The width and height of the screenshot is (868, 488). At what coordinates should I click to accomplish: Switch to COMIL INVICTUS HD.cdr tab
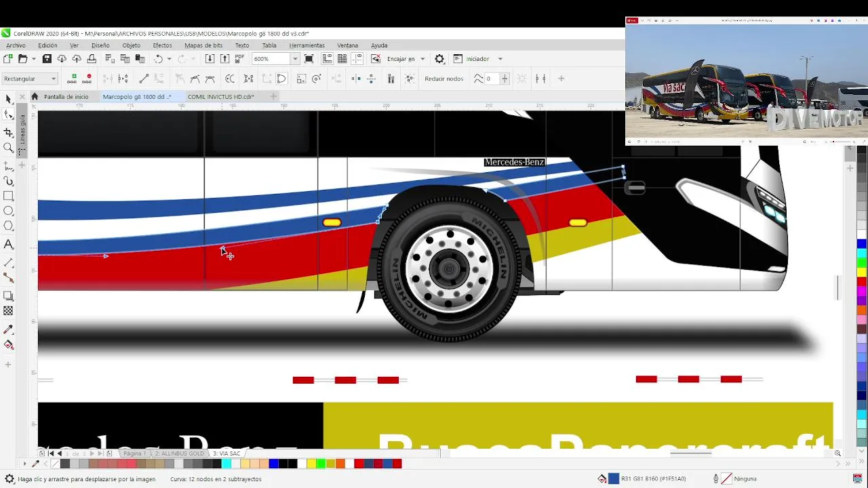pos(220,97)
